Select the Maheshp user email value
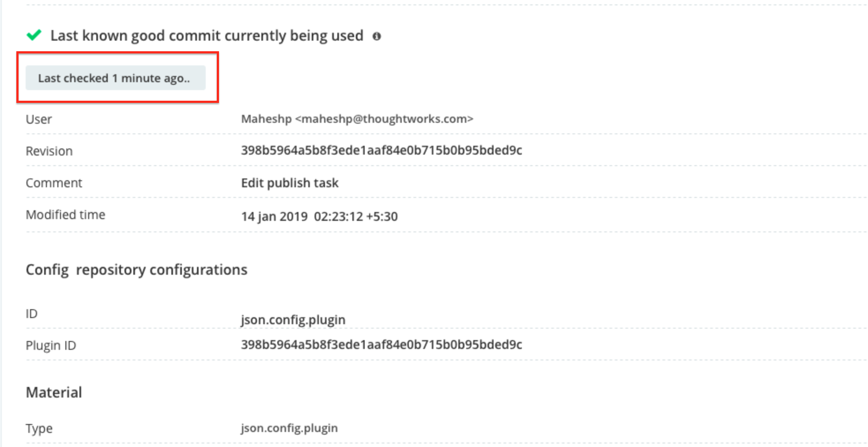 click(x=358, y=118)
